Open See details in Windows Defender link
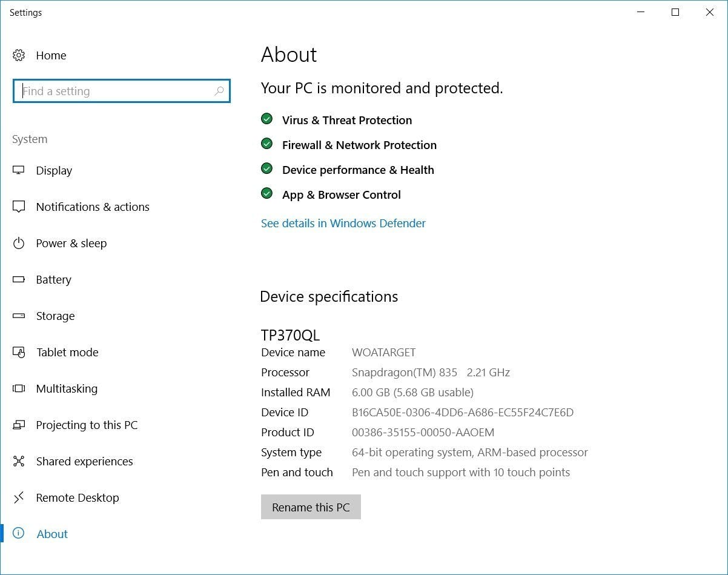This screenshot has height=575, width=728. coord(343,223)
